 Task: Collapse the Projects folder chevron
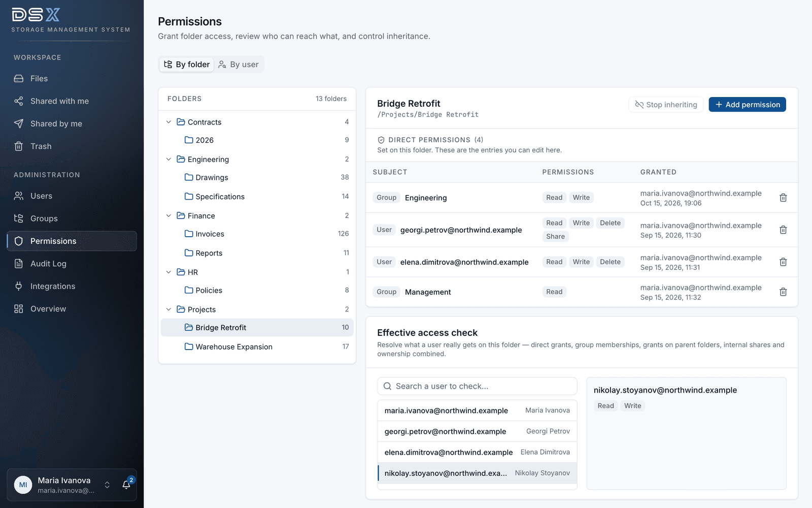(x=169, y=309)
